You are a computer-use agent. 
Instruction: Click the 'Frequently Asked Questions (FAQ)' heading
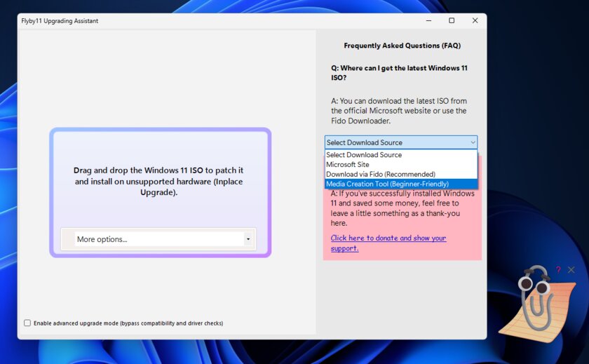pos(402,46)
